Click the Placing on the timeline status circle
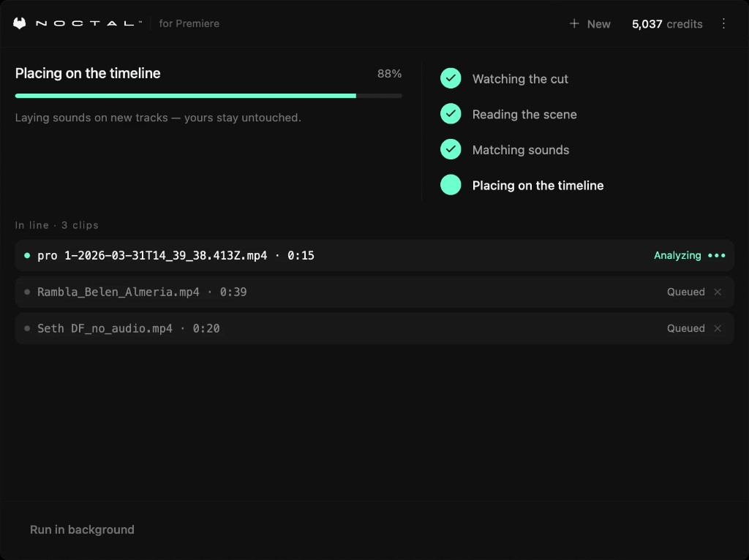This screenshot has height=560, width=749. click(451, 185)
